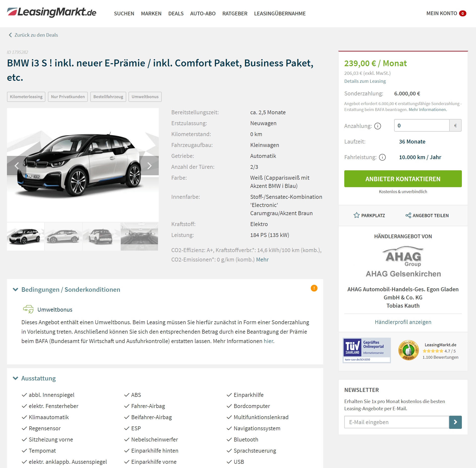Click the ANBIETER KONTAKTIEREN button
This screenshot has width=476, height=468.
[x=403, y=179]
